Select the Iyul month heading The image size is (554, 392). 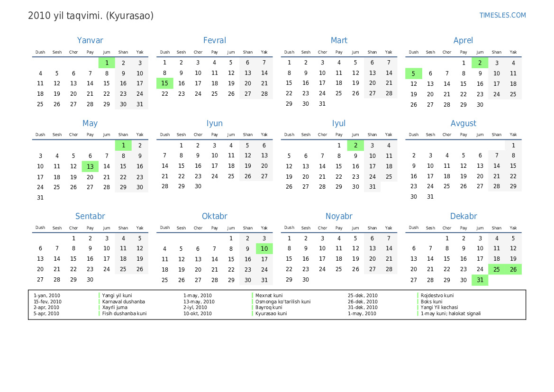339,123
